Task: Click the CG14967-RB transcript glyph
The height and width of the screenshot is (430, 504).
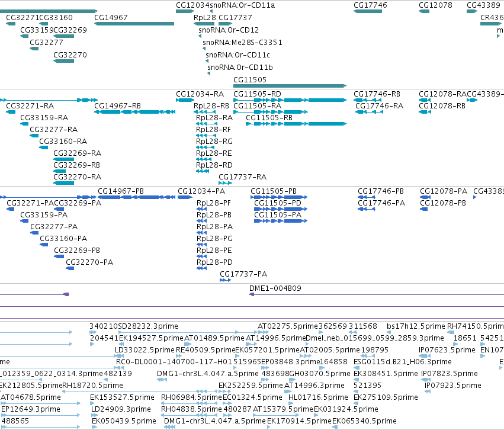Action: tap(134, 112)
